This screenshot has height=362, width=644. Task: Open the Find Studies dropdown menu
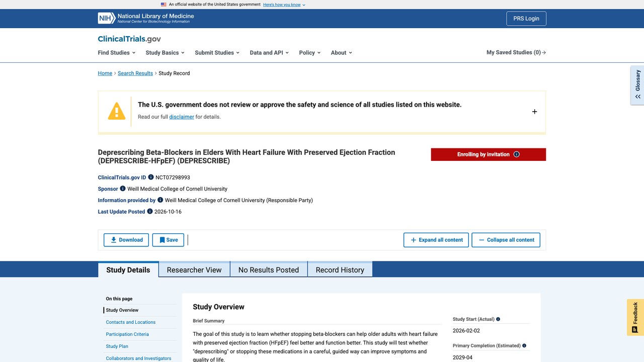click(117, 52)
